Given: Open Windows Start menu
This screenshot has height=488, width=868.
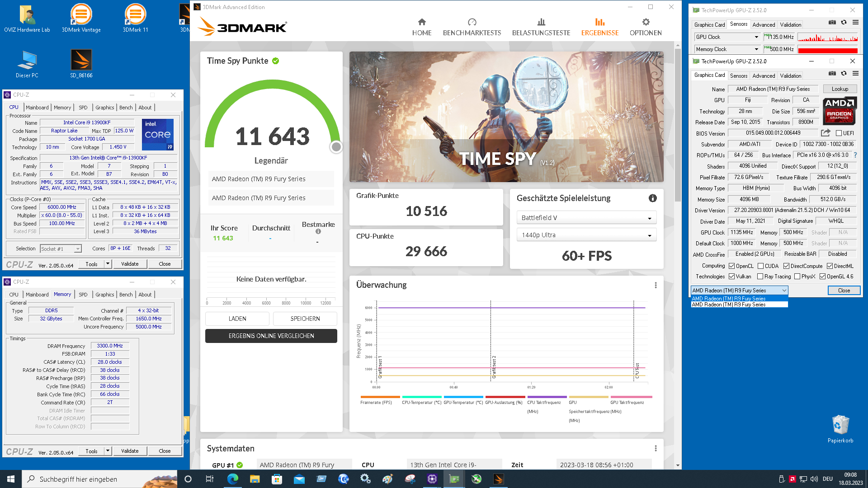Looking at the screenshot, I should click(11, 479).
